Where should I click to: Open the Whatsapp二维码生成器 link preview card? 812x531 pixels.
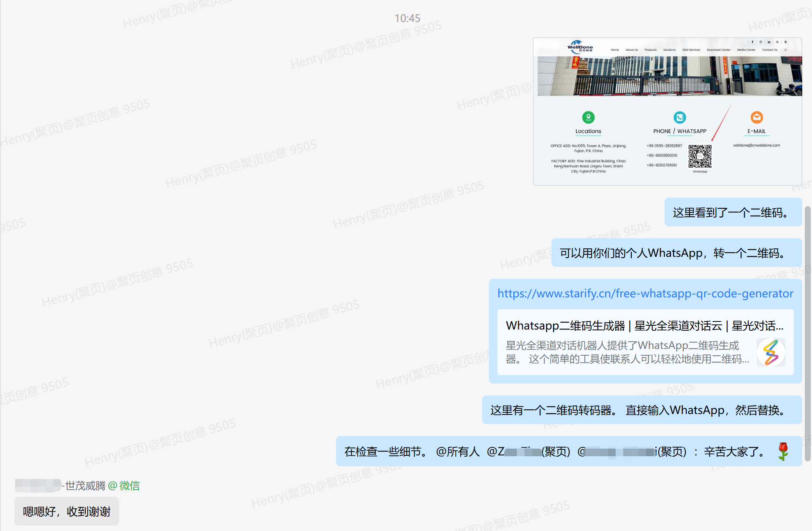pos(645,342)
